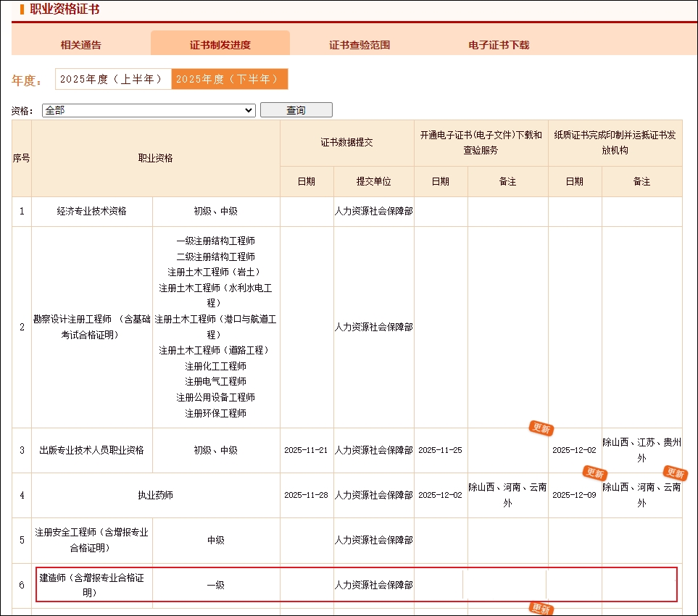The image size is (698, 616).
Task: Select the 2025年度（上半年） year option
Action: [x=112, y=79]
